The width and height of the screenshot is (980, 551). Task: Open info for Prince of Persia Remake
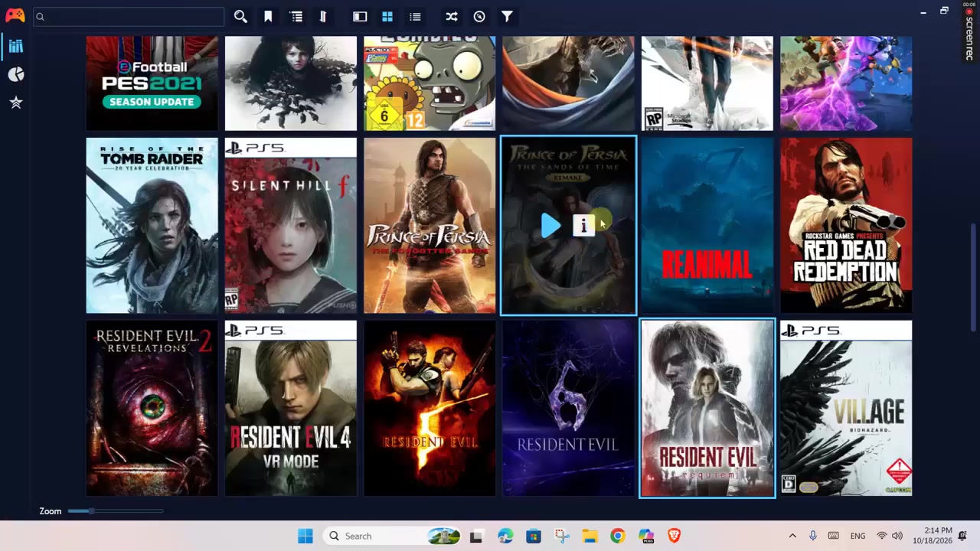(583, 226)
